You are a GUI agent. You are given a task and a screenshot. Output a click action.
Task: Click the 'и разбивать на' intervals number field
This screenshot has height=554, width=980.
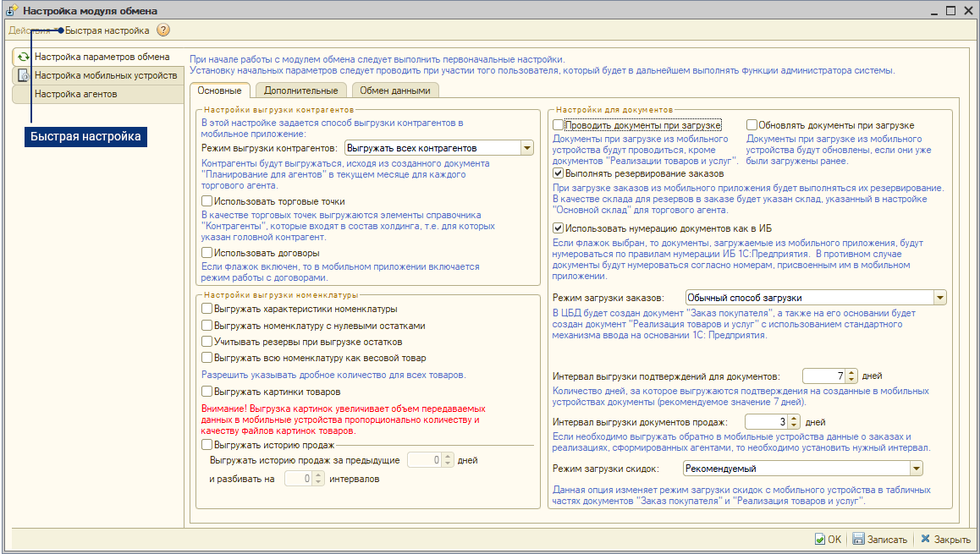pos(299,479)
